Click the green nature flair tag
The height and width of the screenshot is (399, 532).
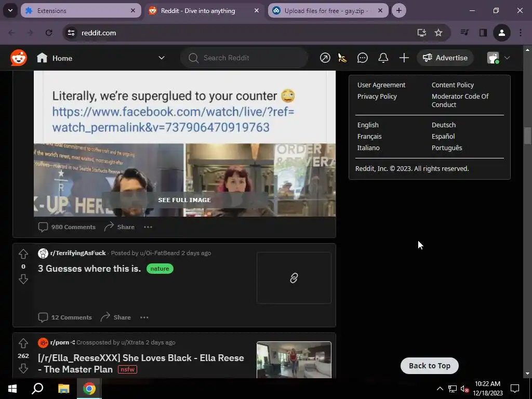tap(160, 269)
